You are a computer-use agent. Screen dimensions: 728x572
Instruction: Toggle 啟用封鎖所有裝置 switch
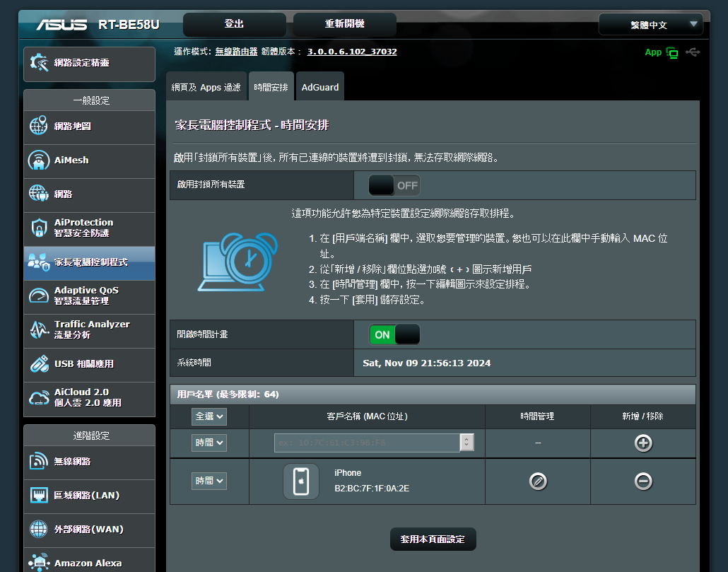click(x=394, y=185)
